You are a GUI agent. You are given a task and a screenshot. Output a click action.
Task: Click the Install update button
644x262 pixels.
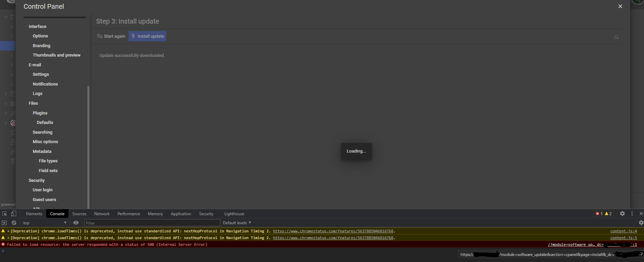pos(147,36)
